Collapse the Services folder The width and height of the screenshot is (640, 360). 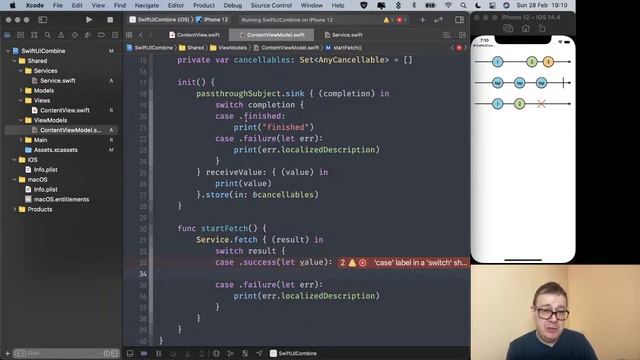point(21,71)
